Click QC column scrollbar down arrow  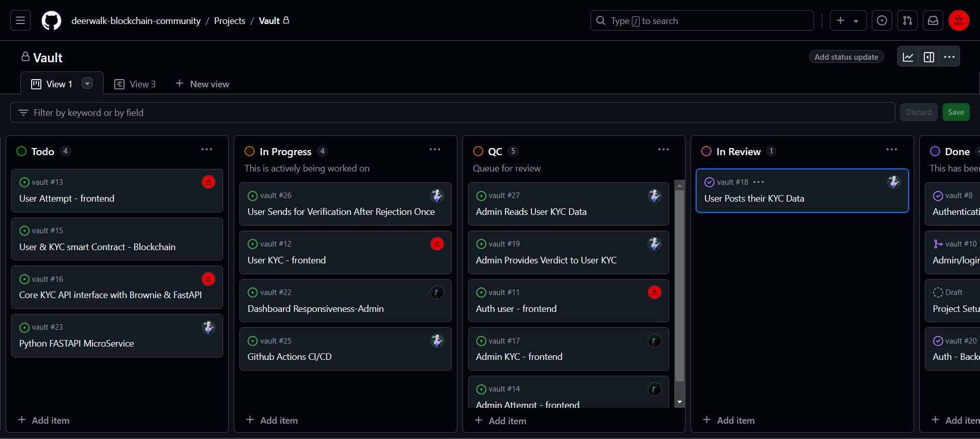(x=679, y=402)
